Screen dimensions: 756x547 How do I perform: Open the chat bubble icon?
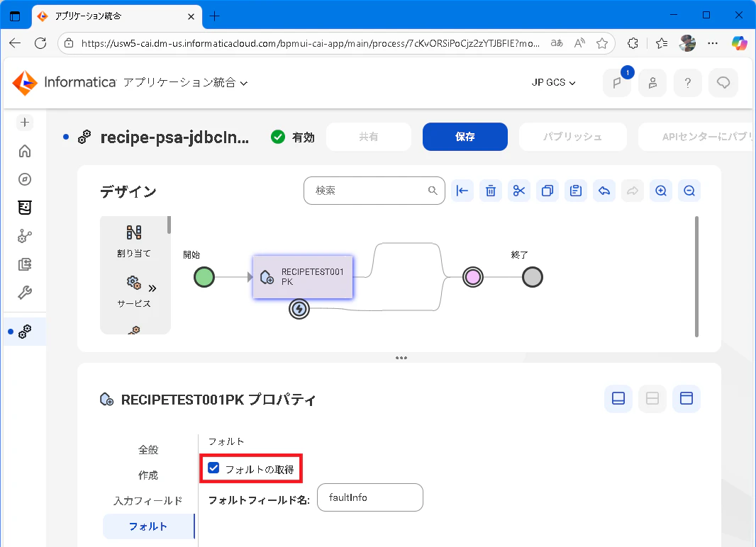point(723,83)
